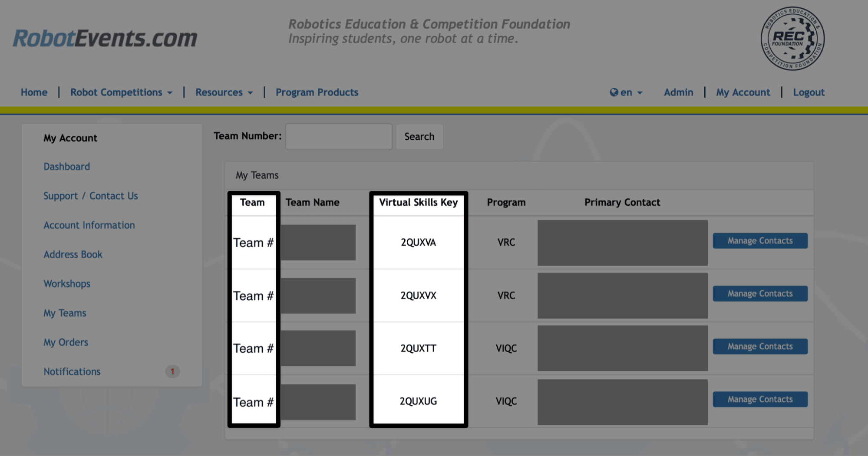The width and height of the screenshot is (868, 456).
Task: Open Support / Contact Us
Action: click(90, 196)
